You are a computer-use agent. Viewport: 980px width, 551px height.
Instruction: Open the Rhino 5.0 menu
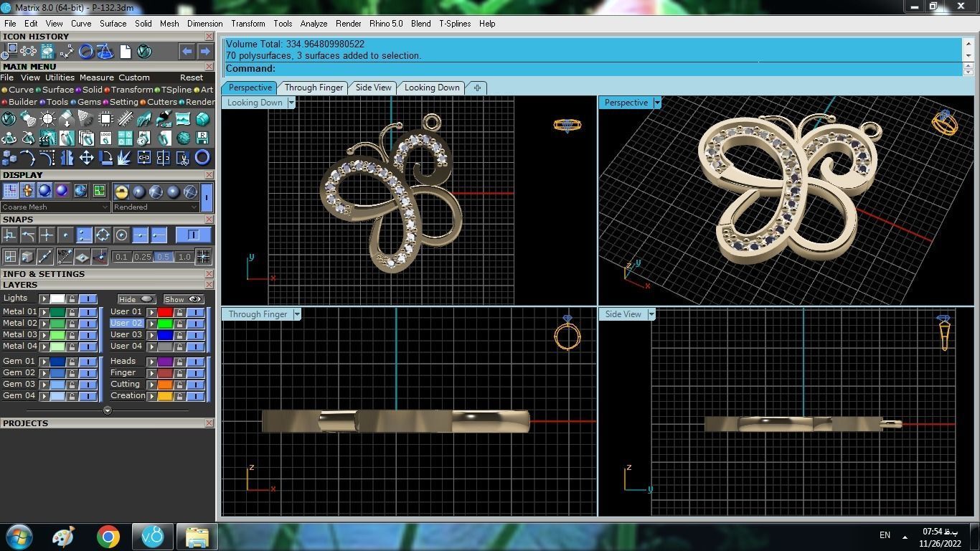[x=386, y=24]
